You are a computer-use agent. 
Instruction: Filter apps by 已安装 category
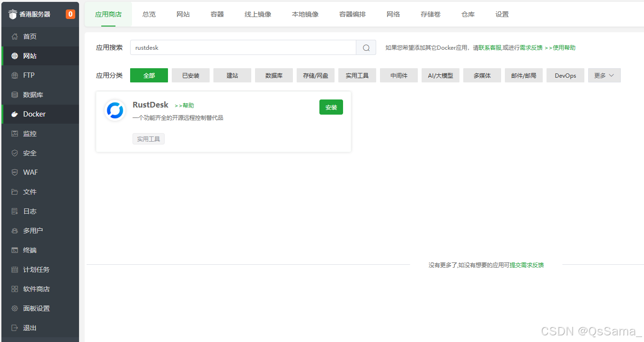(191, 75)
